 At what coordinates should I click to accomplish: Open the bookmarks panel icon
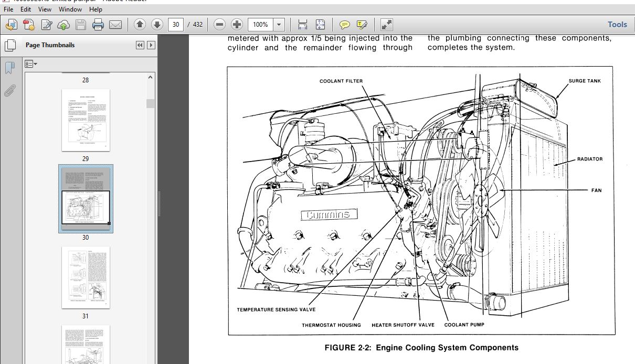(x=9, y=68)
